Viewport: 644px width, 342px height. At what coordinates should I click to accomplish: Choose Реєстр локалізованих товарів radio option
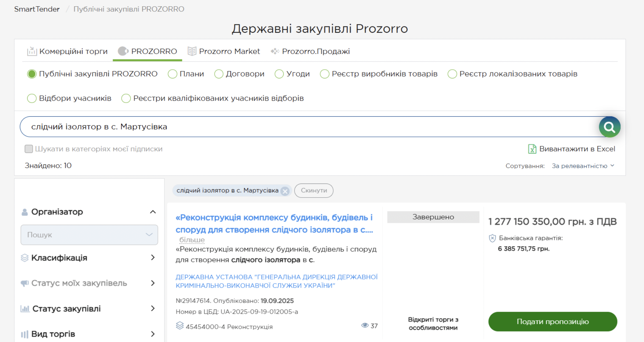click(452, 74)
